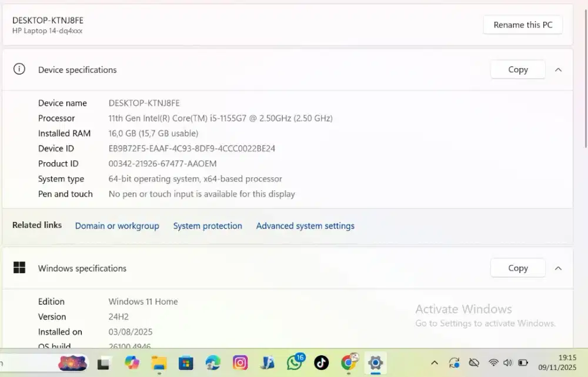Collapse the Device specifications section

[558, 70]
